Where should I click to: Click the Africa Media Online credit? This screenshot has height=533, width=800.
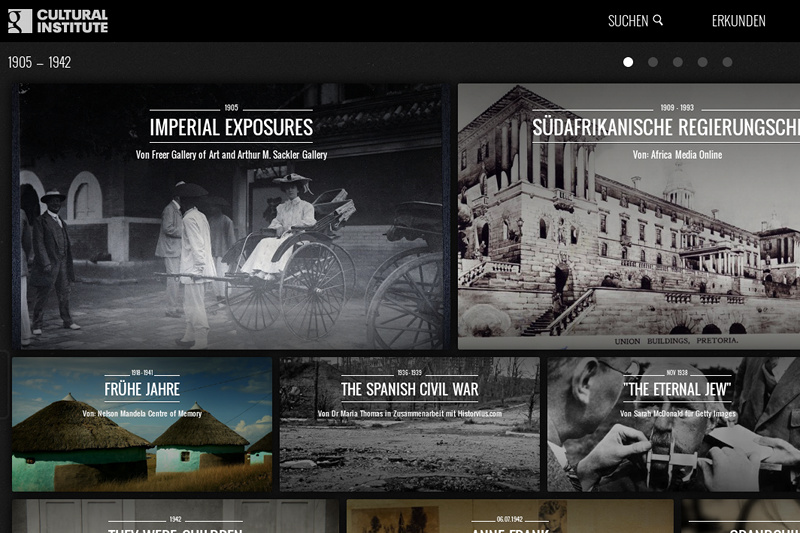677,155
